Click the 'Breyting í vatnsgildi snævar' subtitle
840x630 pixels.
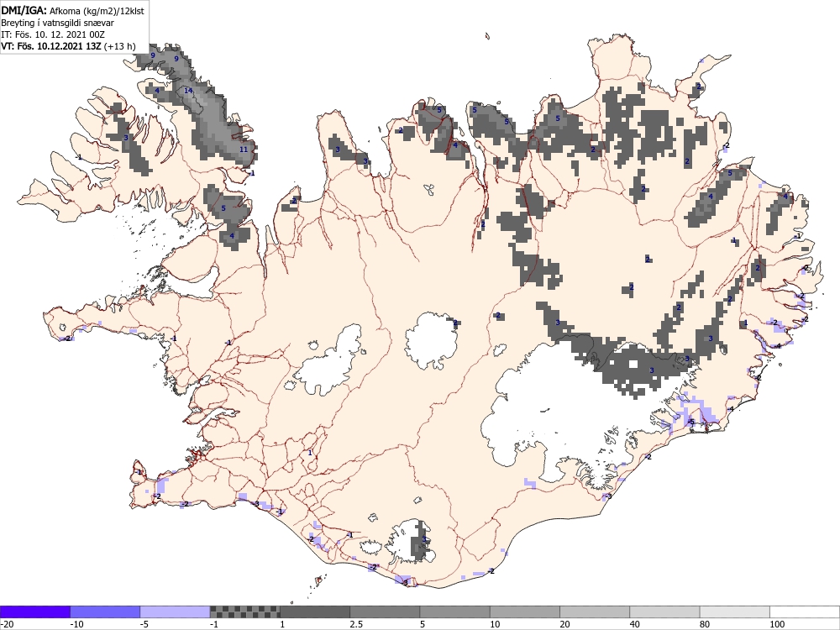(57, 23)
